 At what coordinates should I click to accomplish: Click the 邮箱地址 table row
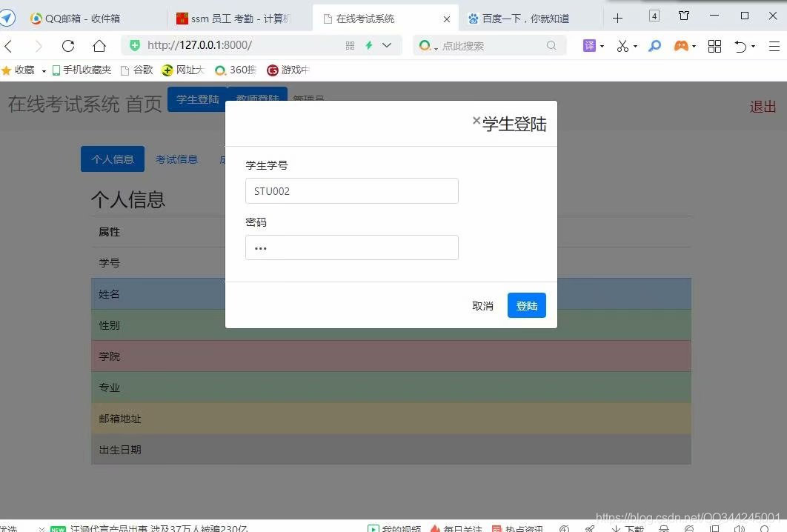391,419
